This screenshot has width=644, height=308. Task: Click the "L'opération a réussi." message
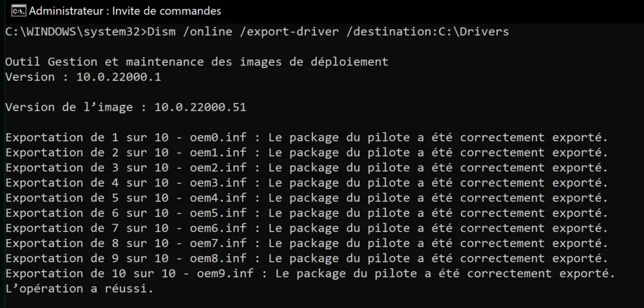(x=79, y=288)
